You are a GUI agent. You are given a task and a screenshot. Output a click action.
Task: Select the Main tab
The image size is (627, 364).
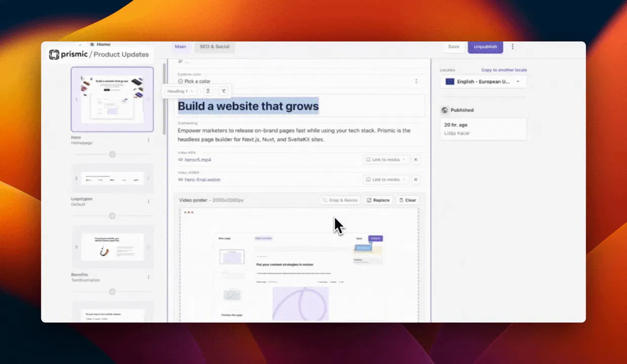pos(180,47)
